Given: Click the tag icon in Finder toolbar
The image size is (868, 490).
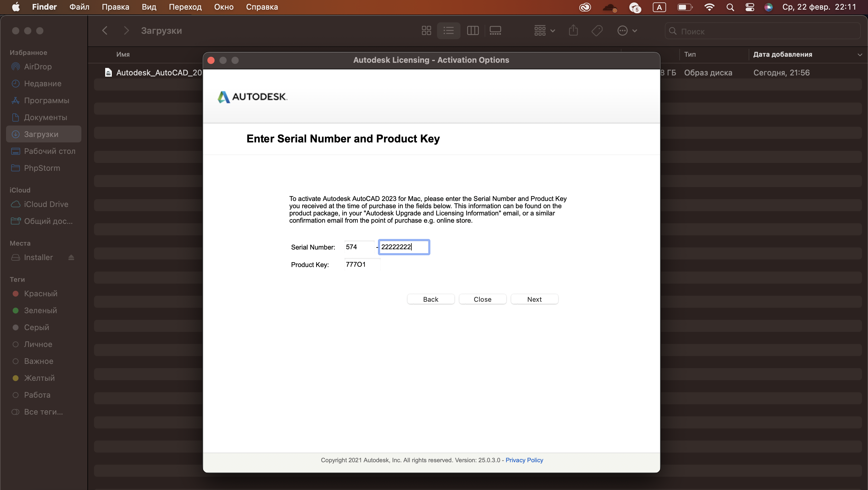Looking at the screenshot, I should pyautogui.click(x=597, y=31).
